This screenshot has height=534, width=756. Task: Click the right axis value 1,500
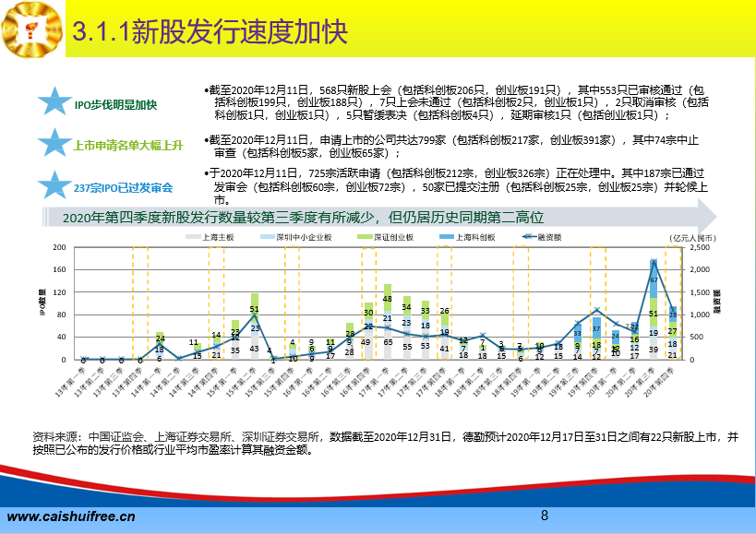click(700, 292)
